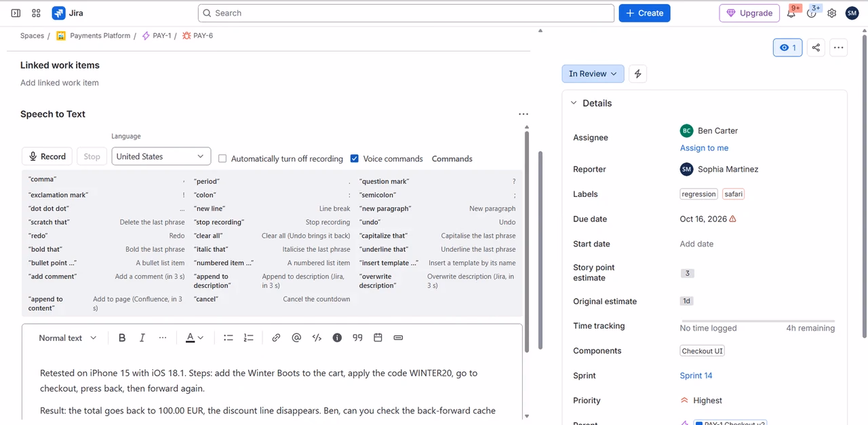Screen dimensions: 868x425
Task: Open the Payments Platform breadcrumb
Action: [100, 35]
